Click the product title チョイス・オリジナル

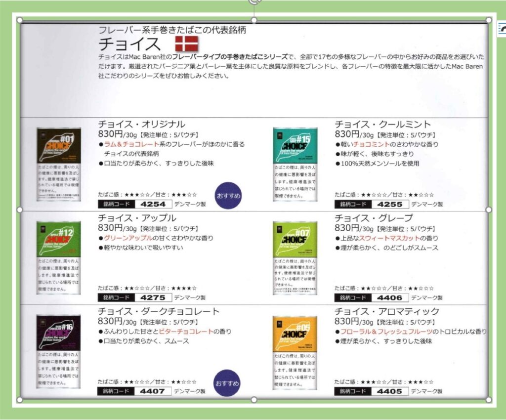pyautogui.click(x=142, y=124)
